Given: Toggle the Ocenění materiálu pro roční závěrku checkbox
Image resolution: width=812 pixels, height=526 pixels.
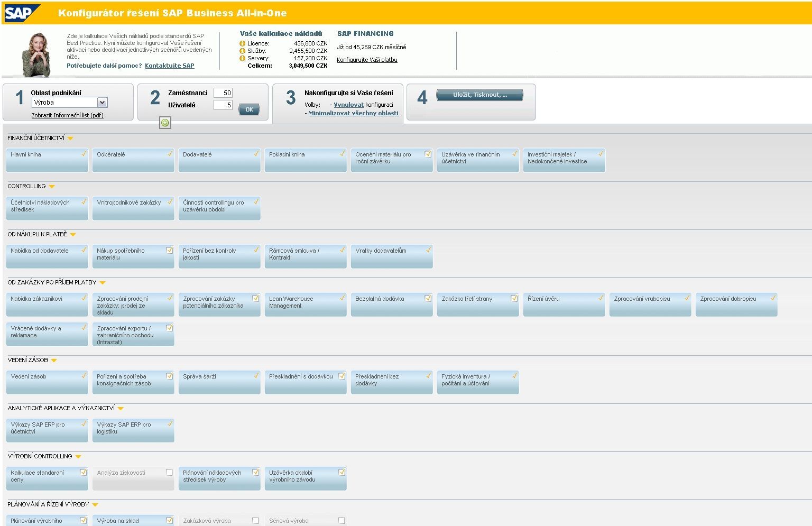Looking at the screenshot, I should [428, 154].
